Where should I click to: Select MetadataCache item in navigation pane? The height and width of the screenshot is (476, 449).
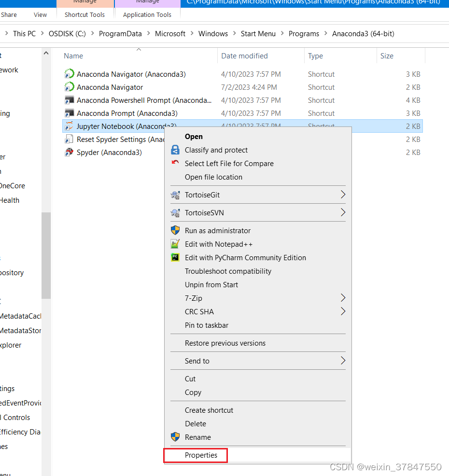click(20, 316)
